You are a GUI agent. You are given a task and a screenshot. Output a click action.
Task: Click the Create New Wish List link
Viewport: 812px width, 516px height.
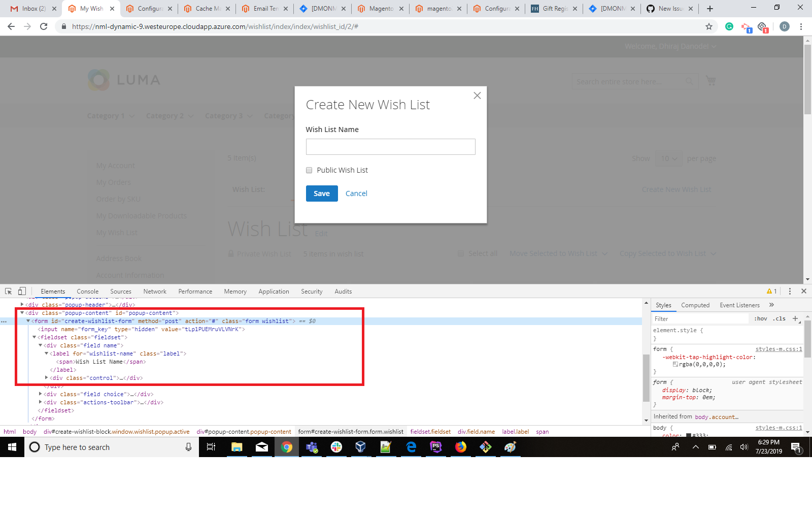(676, 189)
